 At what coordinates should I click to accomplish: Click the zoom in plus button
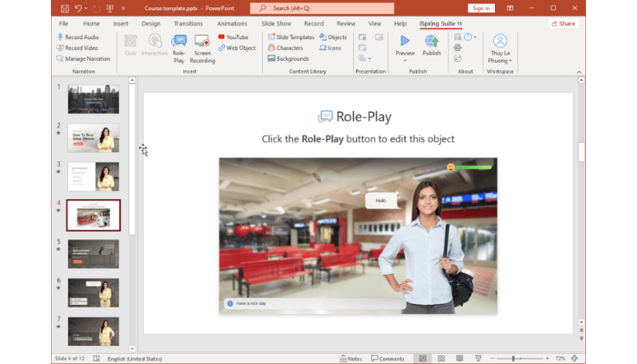[x=547, y=359]
